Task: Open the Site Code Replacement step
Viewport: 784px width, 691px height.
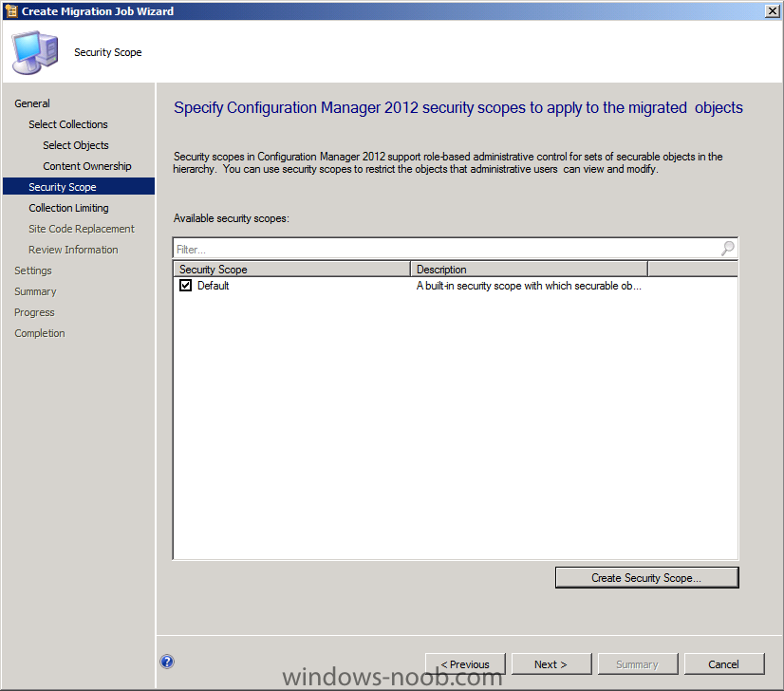Action: [x=82, y=229]
